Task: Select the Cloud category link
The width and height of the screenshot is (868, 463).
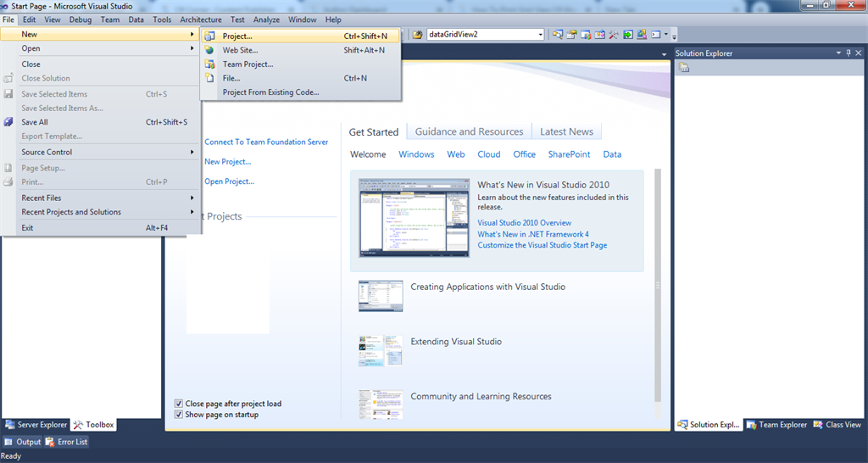Action: click(x=489, y=154)
